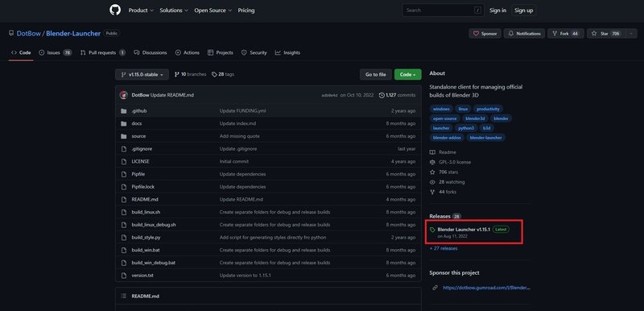This screenshot has width=644, height=311.
Task: Open the Actions tab
Action: click(x=188, y=52)
